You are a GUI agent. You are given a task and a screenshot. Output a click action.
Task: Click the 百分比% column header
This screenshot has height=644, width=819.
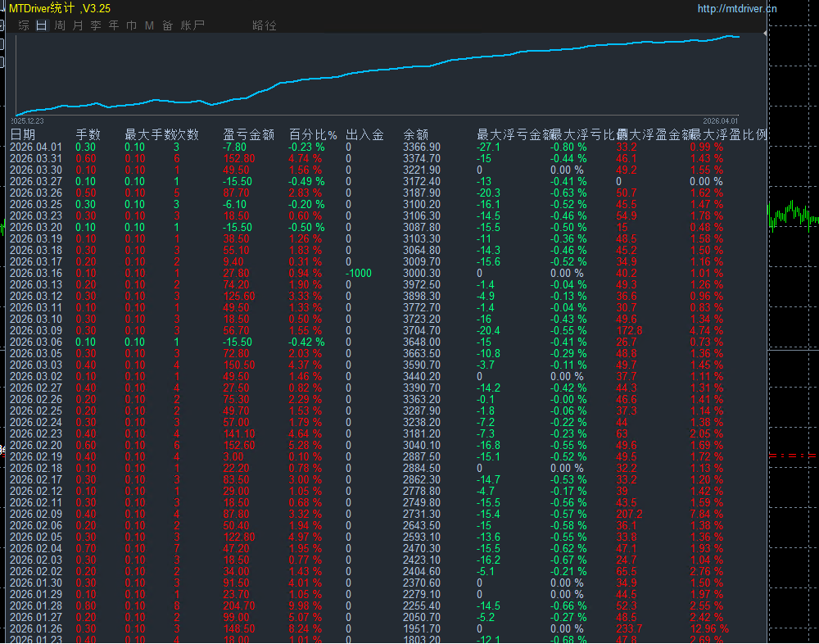pyautogui.click(x=314, y=135)
